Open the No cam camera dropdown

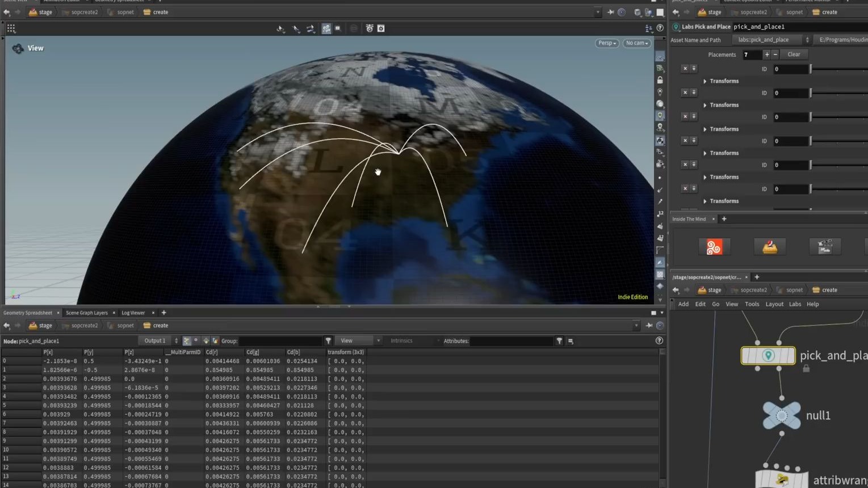(x=636, y=43)
